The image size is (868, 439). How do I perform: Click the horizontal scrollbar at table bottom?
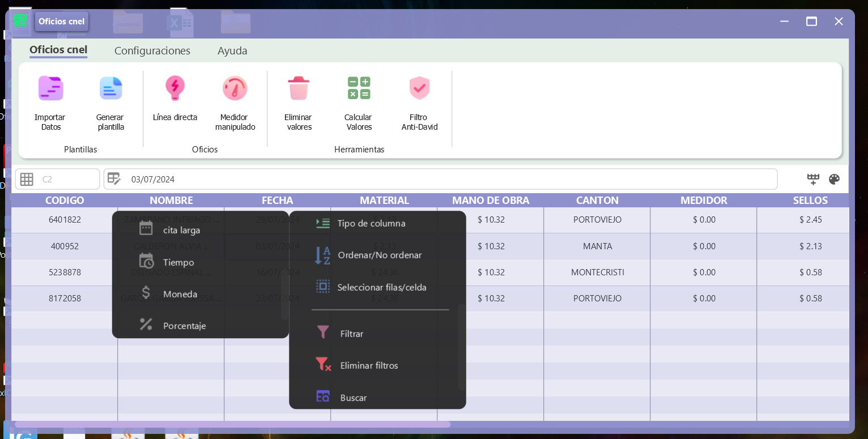coord(232,424)
